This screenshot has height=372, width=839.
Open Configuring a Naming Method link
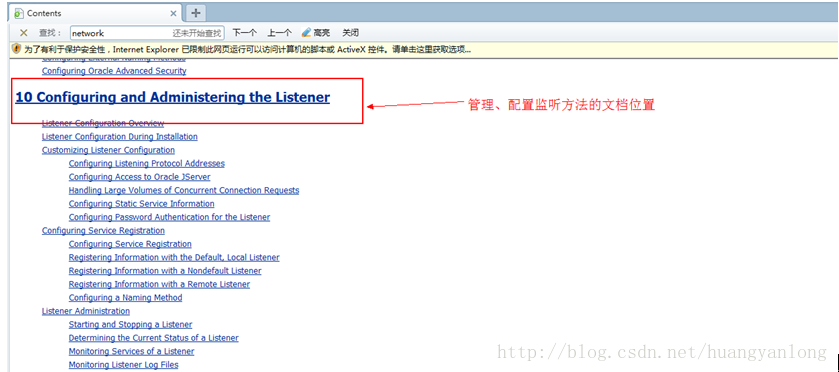[125, 297]
